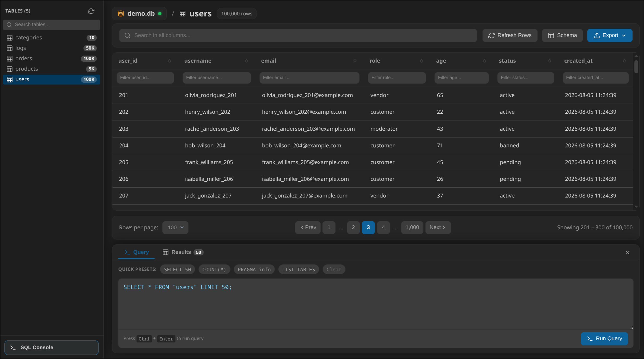Click the user_id cell '207'

[124, 196]
